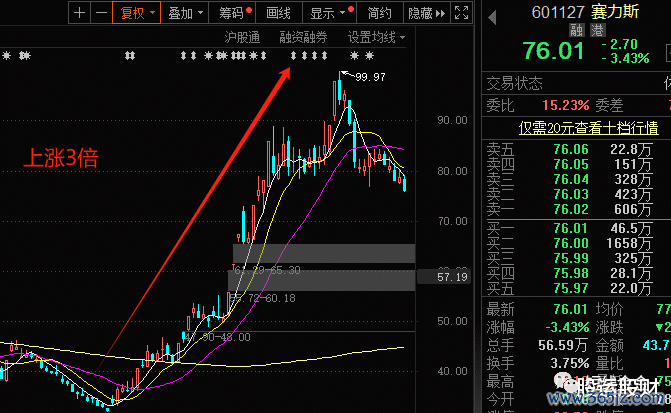Viewport: 671px width, 413px height.
Task: Click 买三 bid price 75.99
Action: (571, 258)
